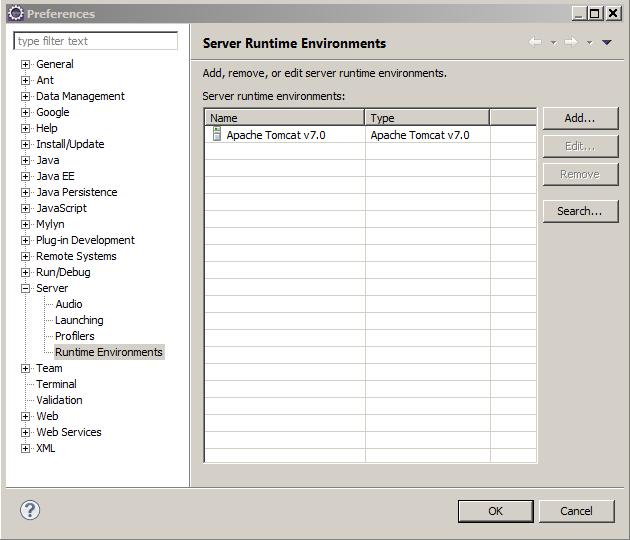The image size is (630, 540).
Task: Click the back navigation arrow icon
Action: [535, 42]
